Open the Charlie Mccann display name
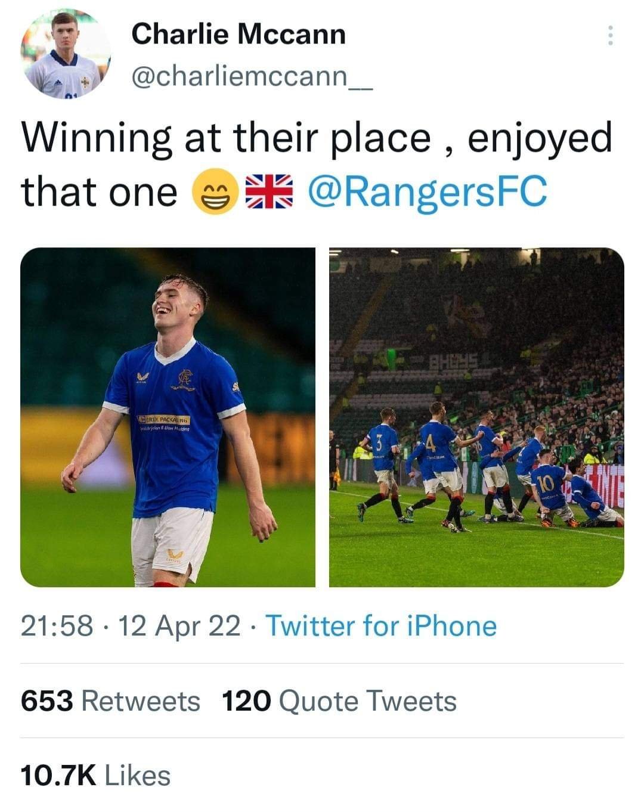Viewport: 644px width, 812px height. point(238,34)
